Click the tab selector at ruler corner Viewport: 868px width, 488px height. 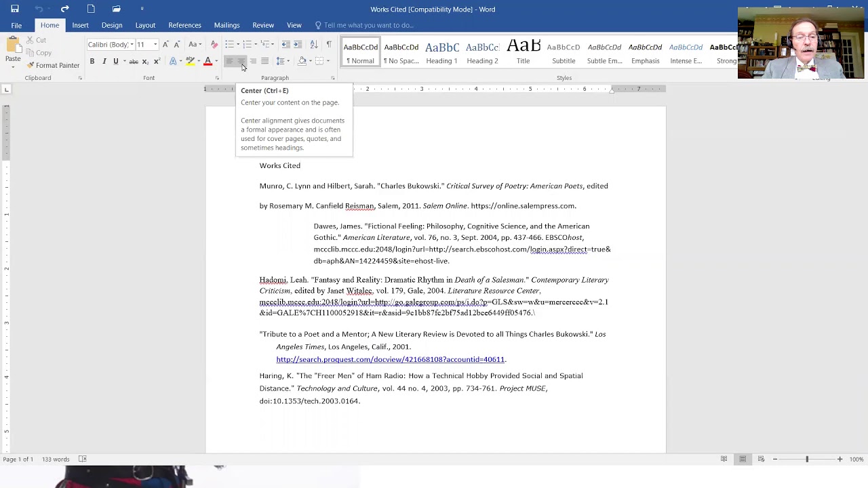(x=7, y=89)
